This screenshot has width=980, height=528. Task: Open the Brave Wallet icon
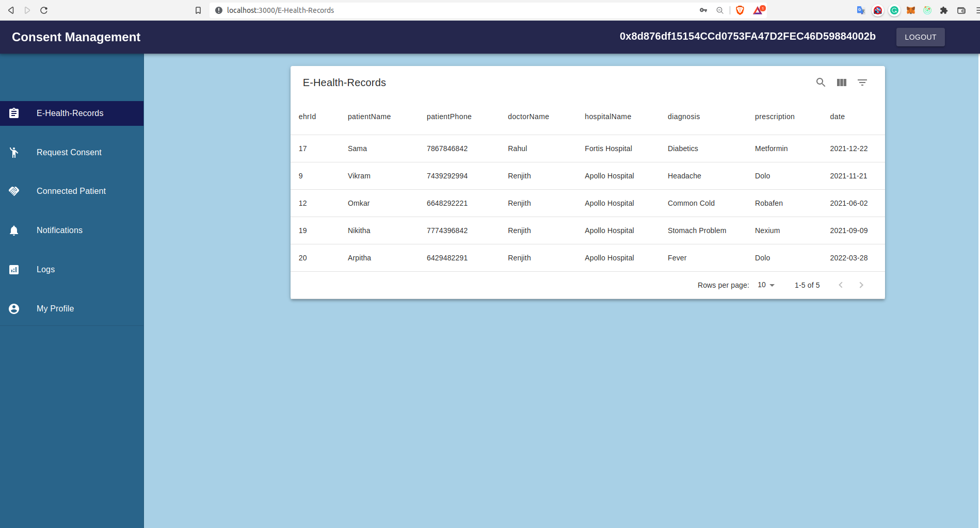961,10
